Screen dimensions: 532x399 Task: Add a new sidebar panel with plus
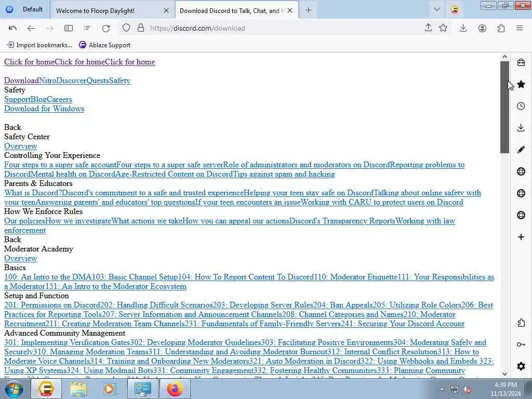point(521,237)
